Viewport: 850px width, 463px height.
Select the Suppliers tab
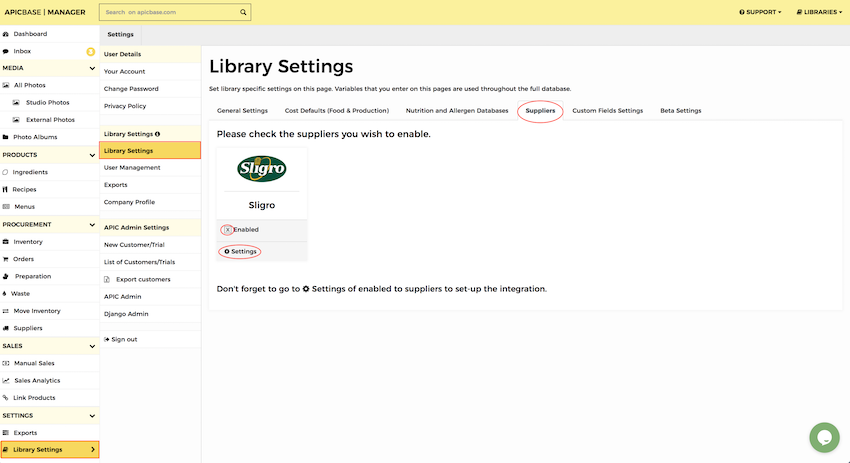tap(540, 111)
